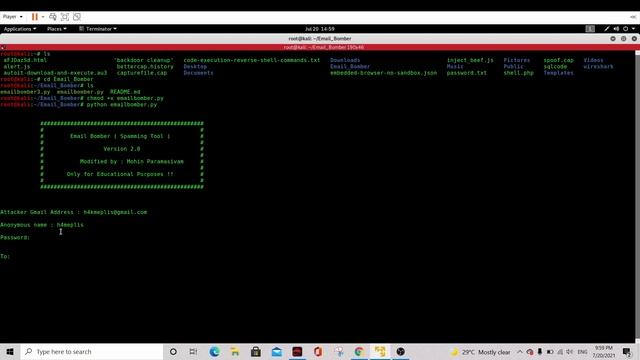Click 'python emailbomber.py' command text
Viewport: 640px width, 360px height.
pos(122,104)
